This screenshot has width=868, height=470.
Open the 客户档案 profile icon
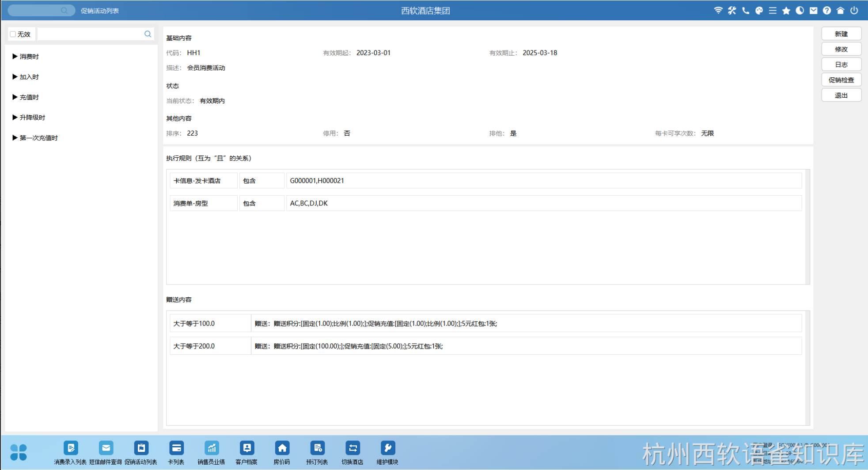click(x=246, y=448)
